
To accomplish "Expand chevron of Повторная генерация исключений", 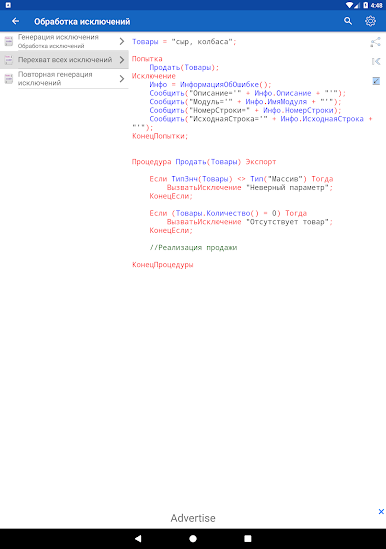I will 122,78.
